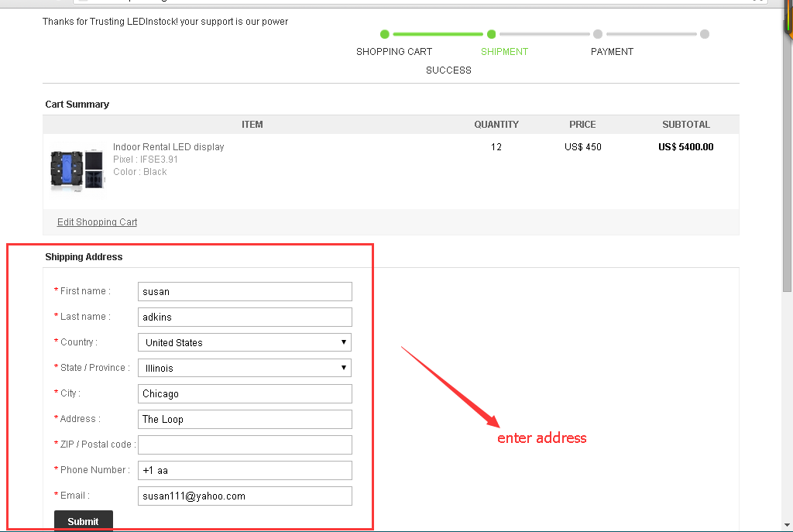The width and height of the screenshot is (793, 532).
Task: Focus the First name field containing susan
Action: 245,291
